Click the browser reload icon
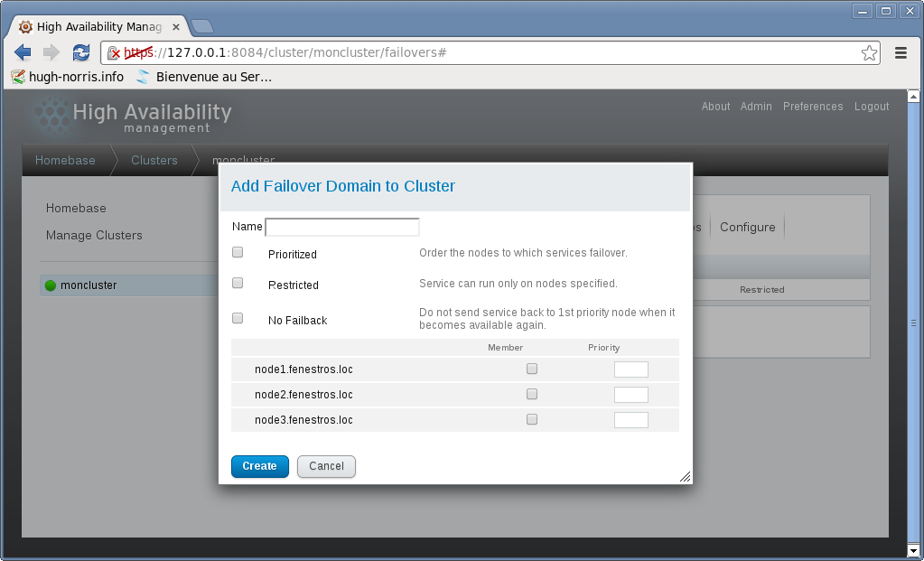Screen dimensions: 924x561 [x=81, y=52]
